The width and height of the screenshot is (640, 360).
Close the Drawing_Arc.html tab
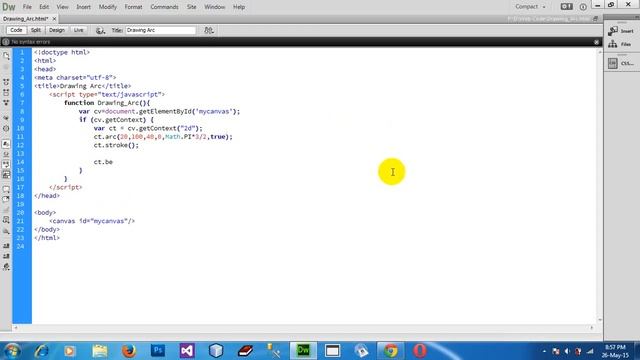point(54,19)
